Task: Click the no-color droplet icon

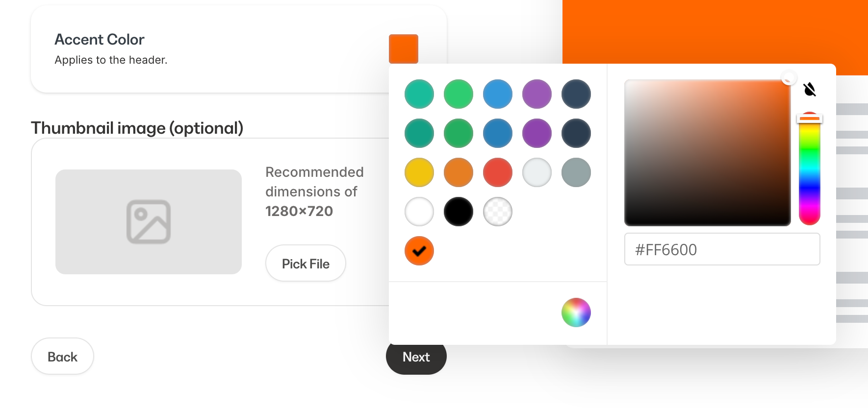Action: pyautogui.click(x=810, y=89)
